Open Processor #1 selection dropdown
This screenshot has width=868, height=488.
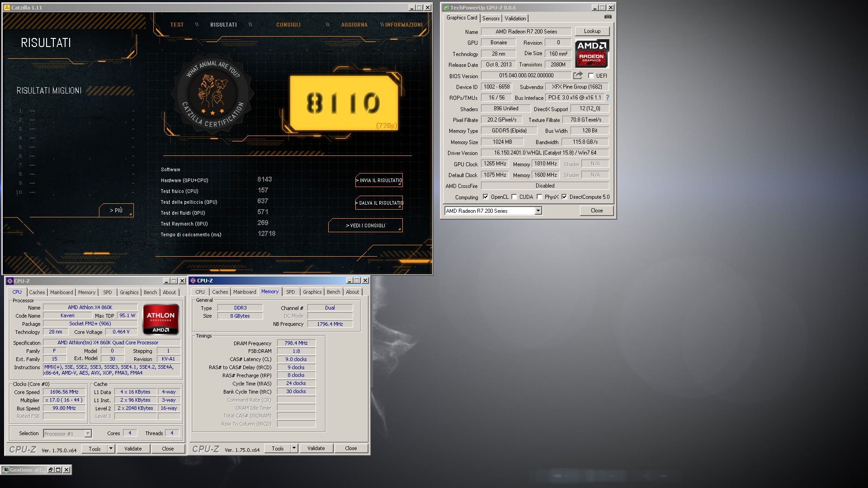coord(88,434)
